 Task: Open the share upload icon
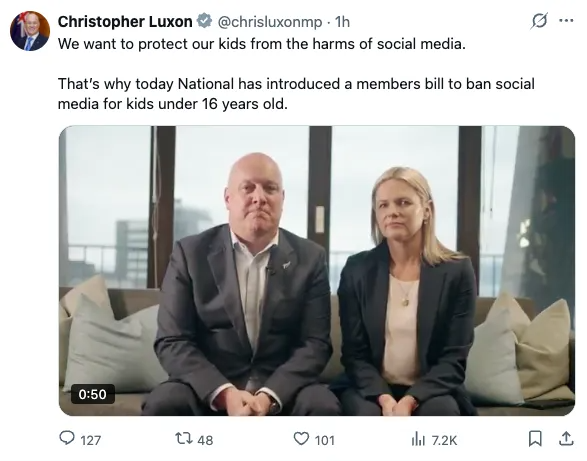click(566, 438)
